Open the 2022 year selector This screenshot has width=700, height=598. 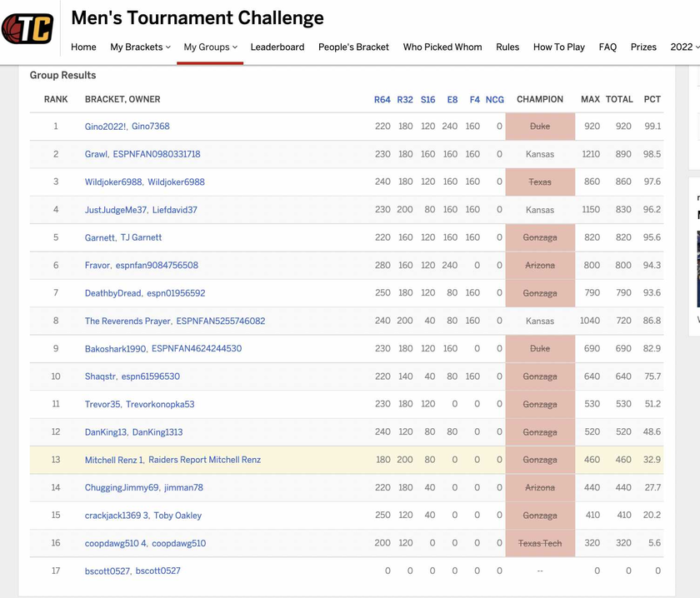pos(684,47)
